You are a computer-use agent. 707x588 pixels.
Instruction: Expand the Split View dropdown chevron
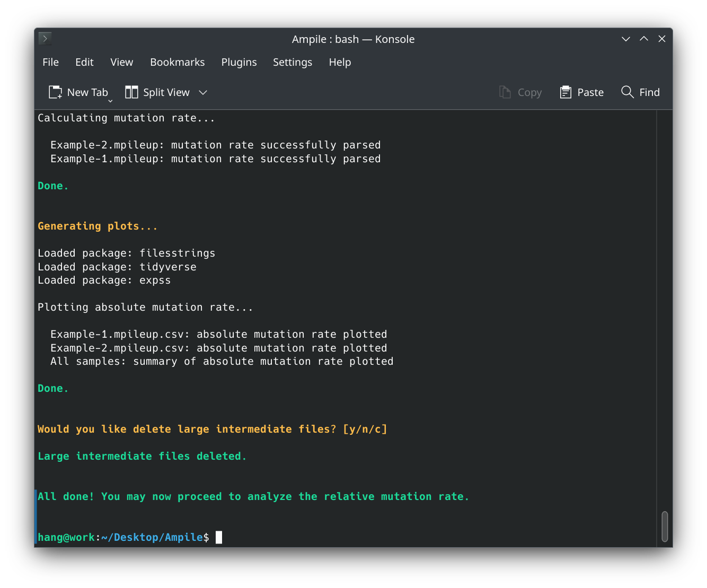[203, 92]
